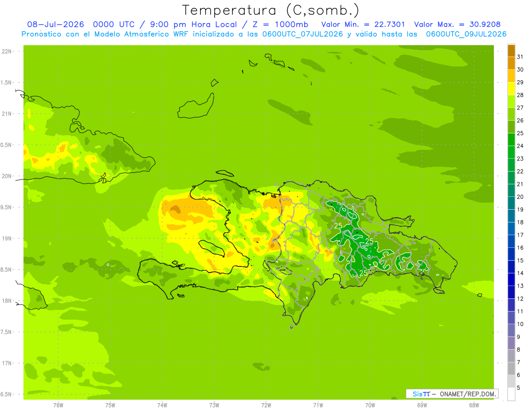
Task: Select the legend swatch between 17 and 18
Action: pyautogui.click(x=511, y=228)
